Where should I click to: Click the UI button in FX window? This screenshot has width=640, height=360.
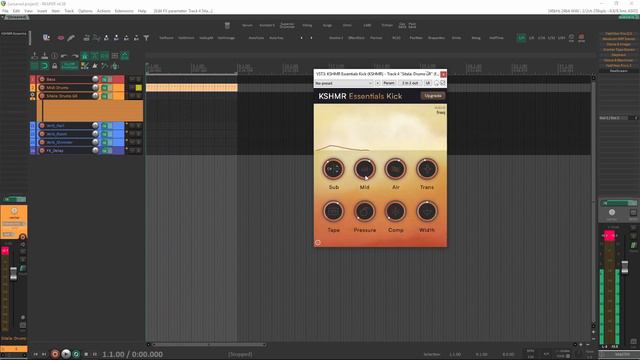pos(428,83)
